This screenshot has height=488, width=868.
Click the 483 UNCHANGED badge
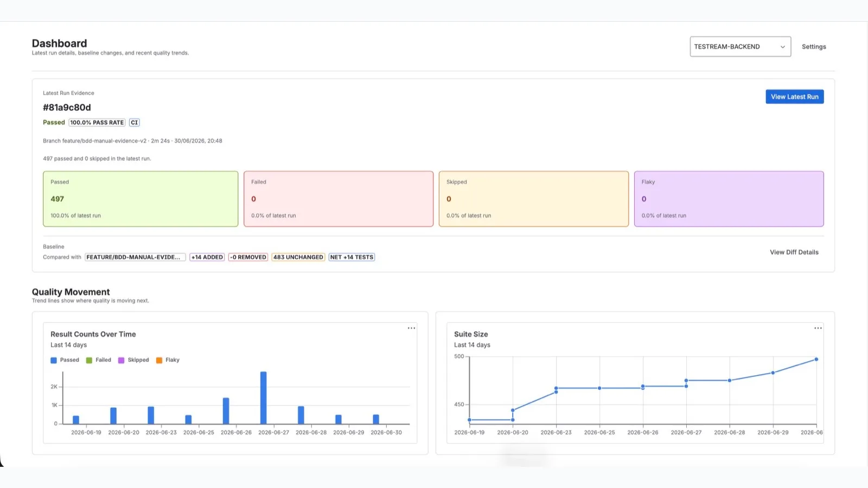click(x=298, y=257)
